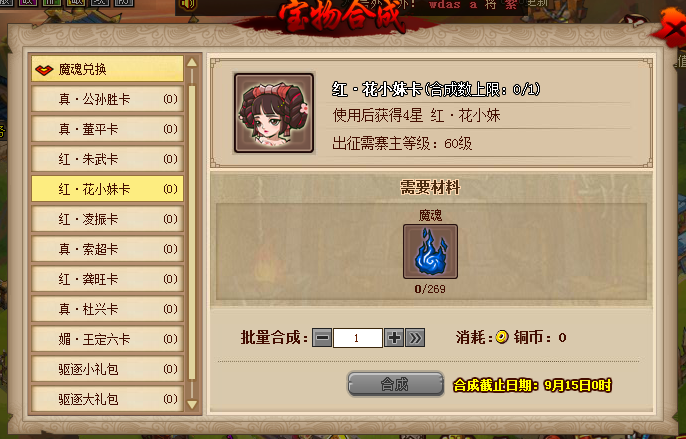Select 红·凌振卡 entry

[x=107, y=219]
